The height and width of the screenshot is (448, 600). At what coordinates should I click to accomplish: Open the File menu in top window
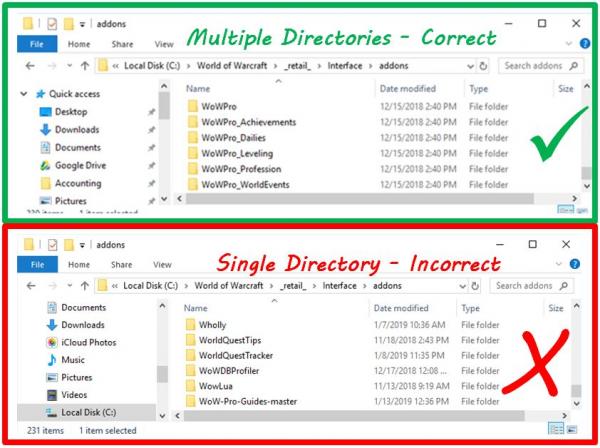point(37,44)
